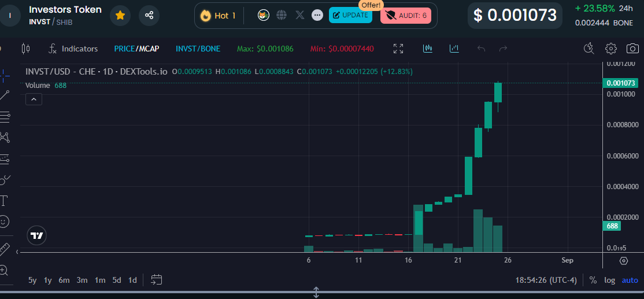This screenshot has height=299, width=644.
Task: Collapse the chart legend with arrow
Action: tap(34, 99)
